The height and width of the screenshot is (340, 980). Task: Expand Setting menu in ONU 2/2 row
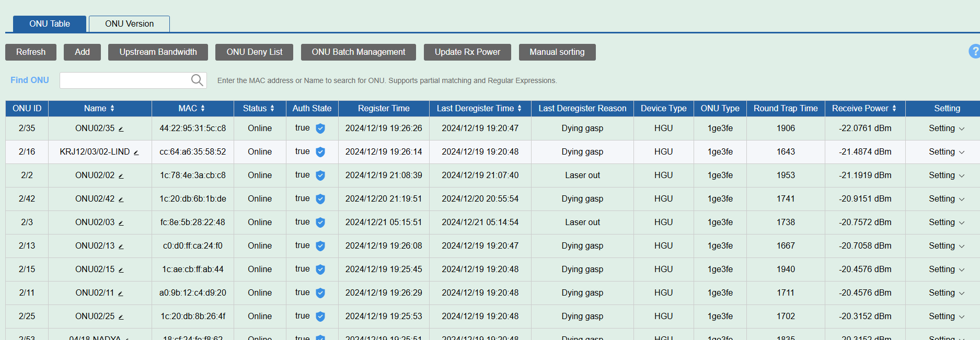point(947,175)
